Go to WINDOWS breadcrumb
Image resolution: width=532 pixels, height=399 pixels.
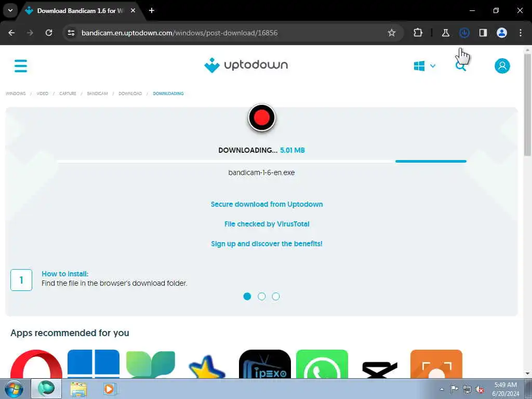click(x=16, y=94)
